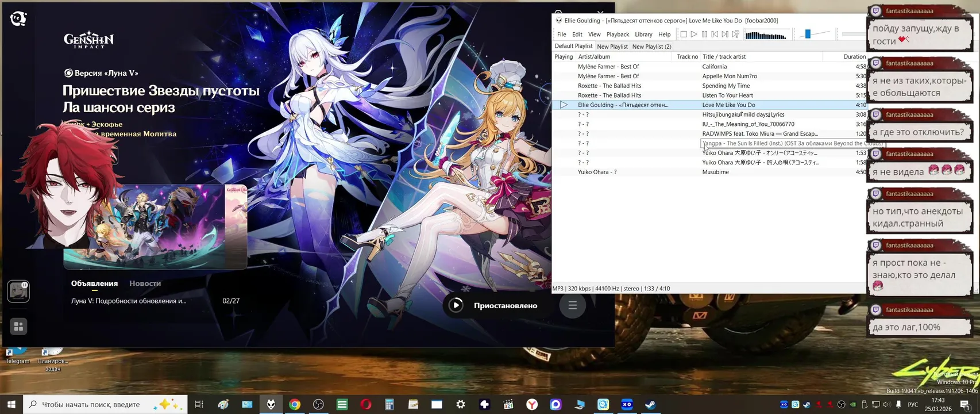Sort by the Title / track artist column header
The width and height of the screenshot is (980, 414).
point(762,56)
